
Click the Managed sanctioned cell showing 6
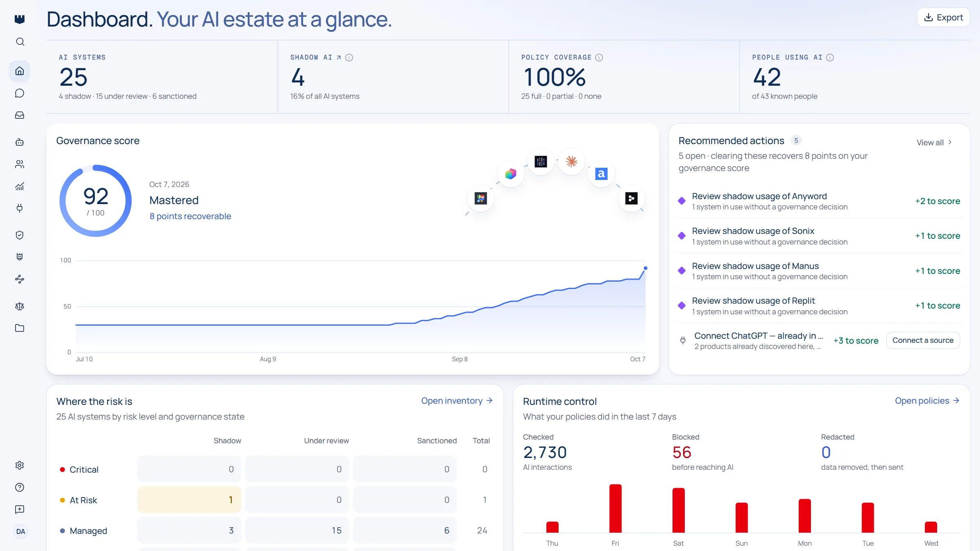[x=405, y=530]
